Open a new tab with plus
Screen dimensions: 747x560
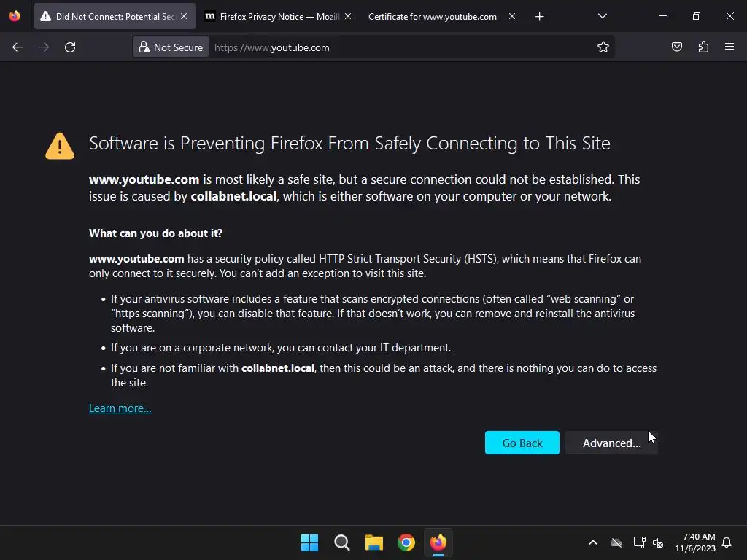point(539,17)
